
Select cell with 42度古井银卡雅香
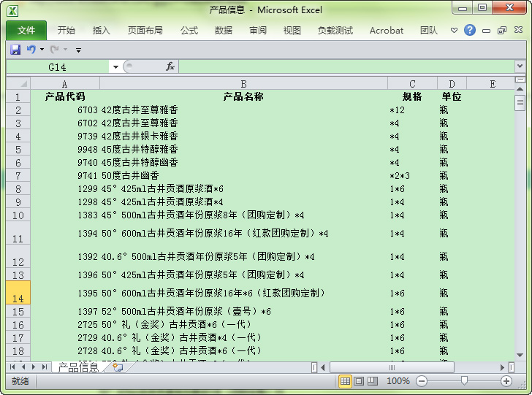tap(243, 137)
